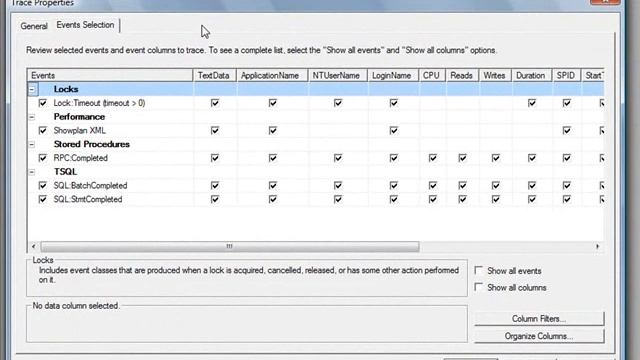Screen dimensions: 640x360
Task: Click the NTUserName column header
Action: [338, 76]
